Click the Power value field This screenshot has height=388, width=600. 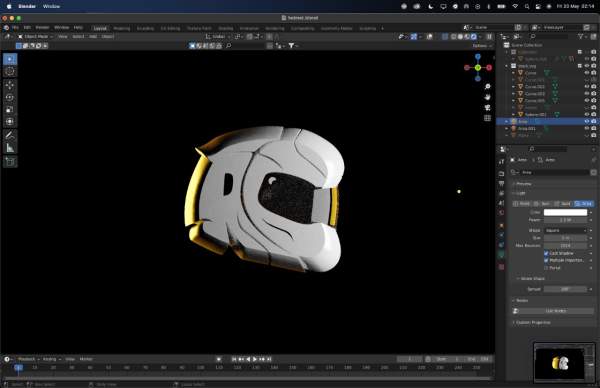[566, 220]
